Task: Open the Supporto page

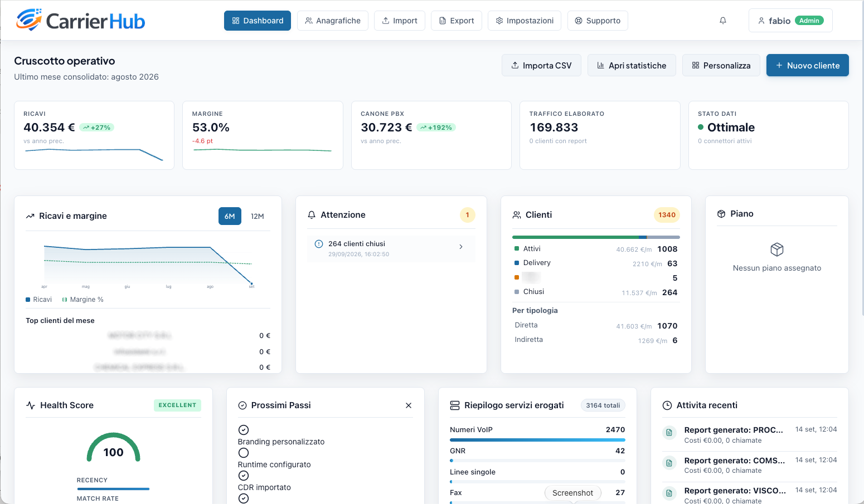Action: [x=598, y=21]
